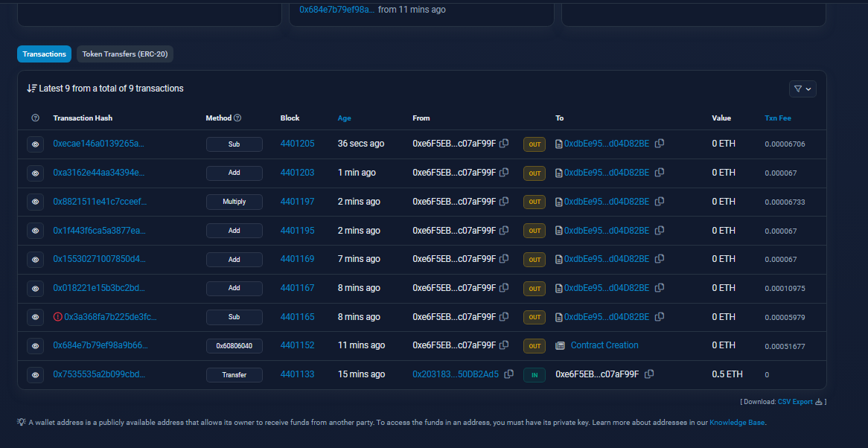
Task: Copy To contract address in block 4401205 row
Action: click(660, 143)
